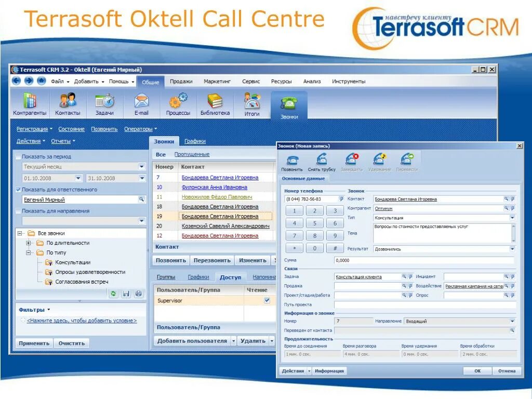532x399 pixels.
Task: Switch to Продажи tab
Action: click(x=181, y=82)
